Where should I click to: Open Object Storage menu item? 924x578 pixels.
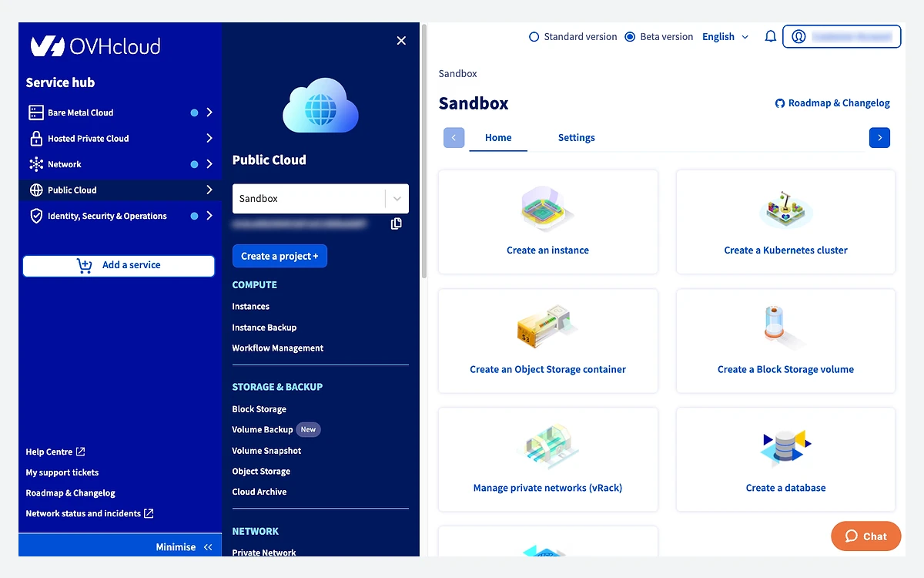pos(261,472)
